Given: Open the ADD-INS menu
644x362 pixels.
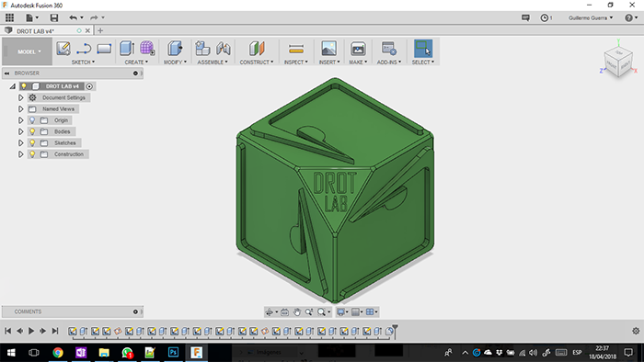Looking at the screenshot, I should click(x=389, y=62).
